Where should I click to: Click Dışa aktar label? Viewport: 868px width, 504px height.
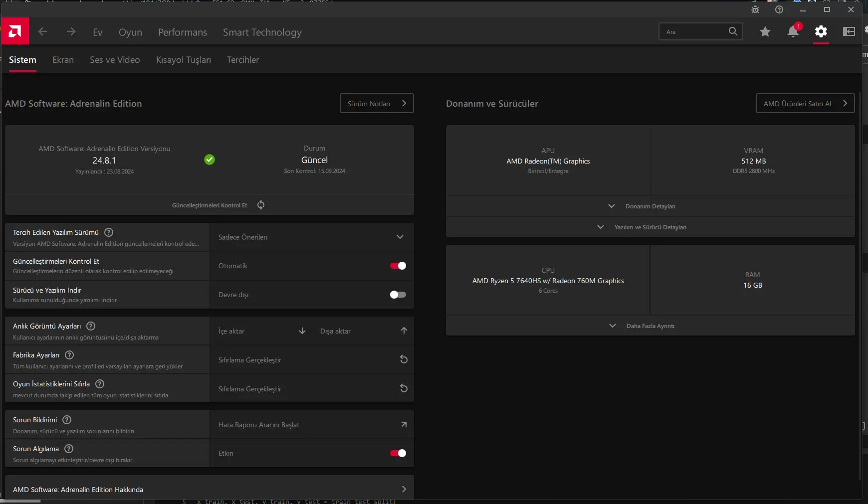point(335,331)
